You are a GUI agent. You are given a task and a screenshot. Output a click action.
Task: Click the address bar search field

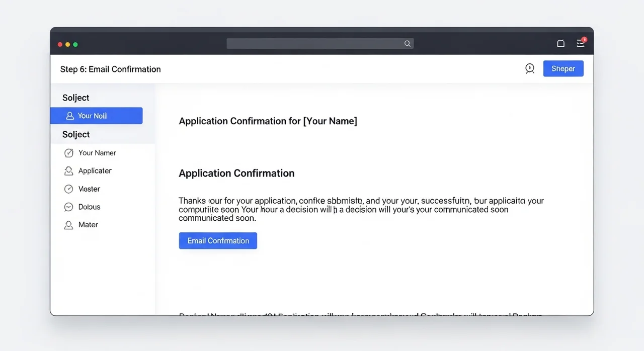point(320,44)
